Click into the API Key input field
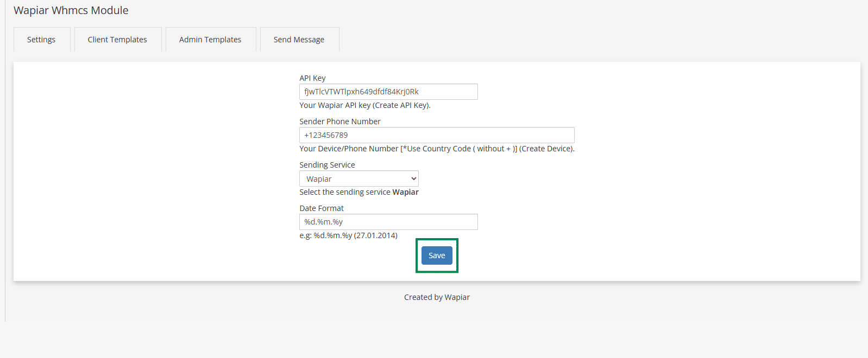 click(388, 92)
